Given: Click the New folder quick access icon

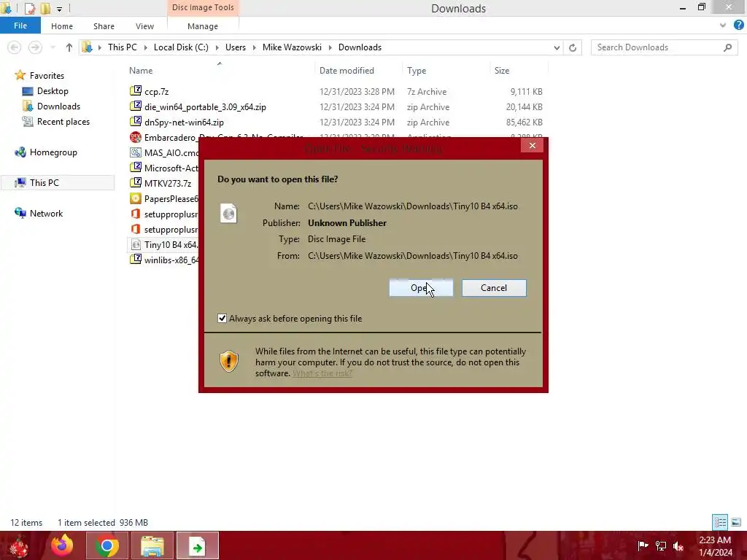Looking at the screenshot, I should [x=45, y=8].
